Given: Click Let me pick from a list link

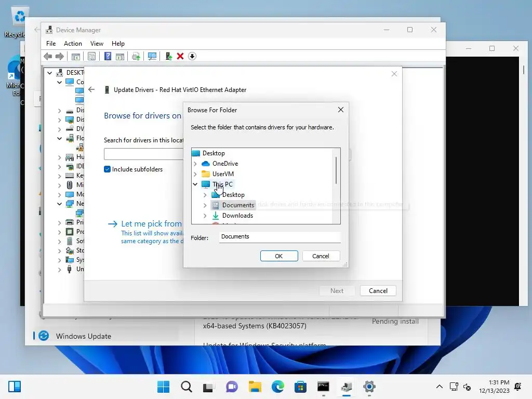Looking at the screenshot, I should pyautogui.click(x=151, y=223).
